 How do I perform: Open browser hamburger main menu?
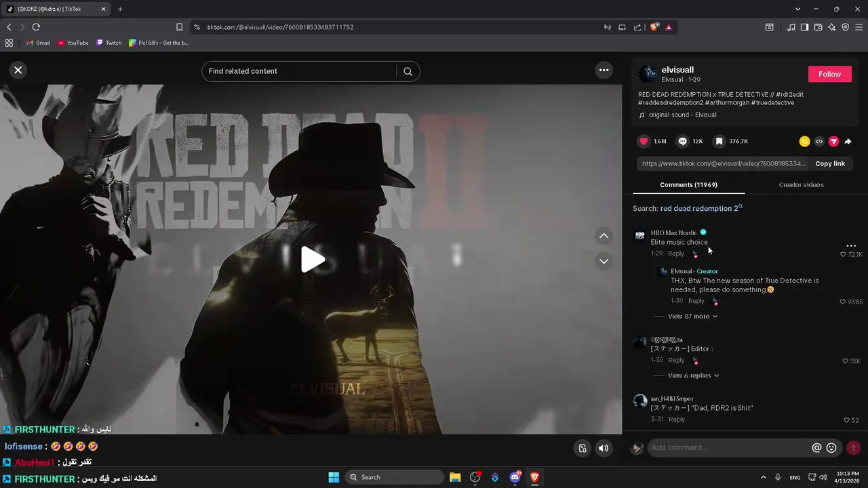(859, 27)
